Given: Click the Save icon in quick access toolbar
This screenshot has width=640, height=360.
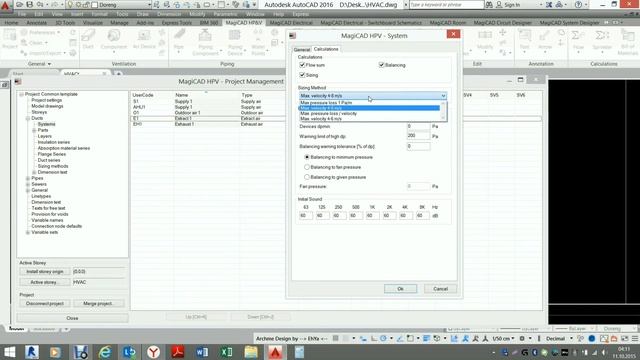Looking at the screenshot, I should point(29,4).
